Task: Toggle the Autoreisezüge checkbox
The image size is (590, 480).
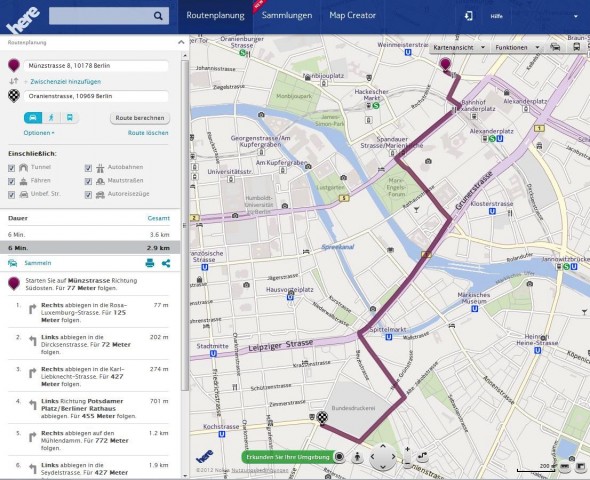Action: [88, 194]
